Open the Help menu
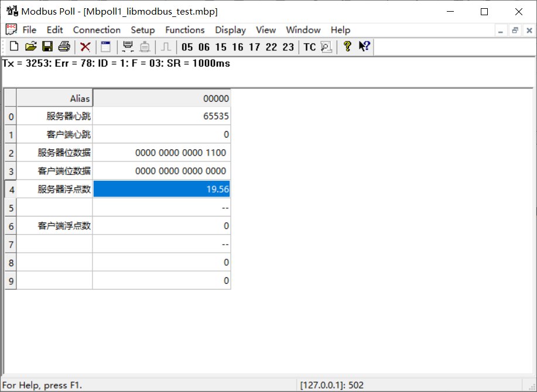The height and width of the screenshot is (392, 537). pos(340,30)
